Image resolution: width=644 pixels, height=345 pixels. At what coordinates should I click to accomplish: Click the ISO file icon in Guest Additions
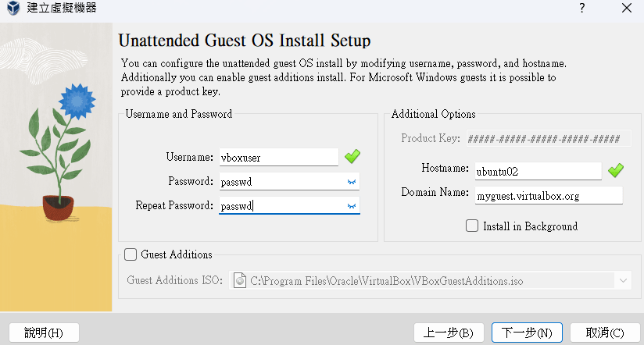(x=241, y=280)
